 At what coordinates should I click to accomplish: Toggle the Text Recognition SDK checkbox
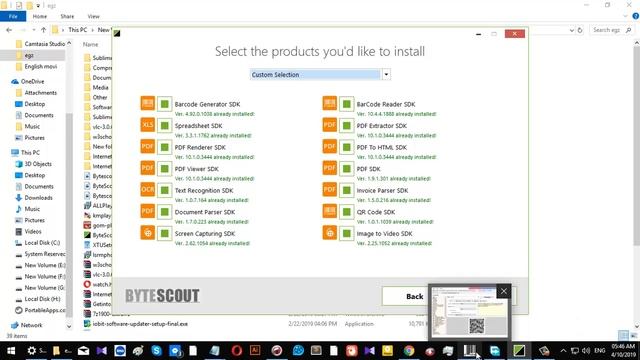[164, 191]
